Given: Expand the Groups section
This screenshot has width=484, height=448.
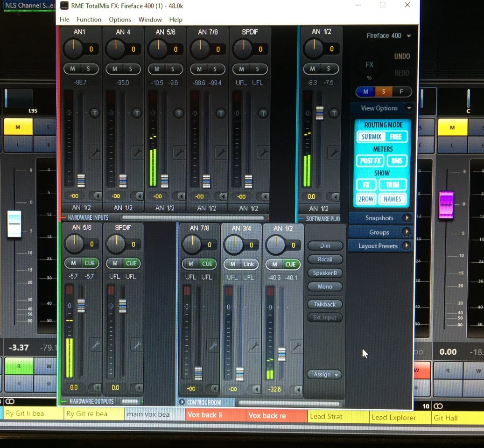Looking at the screenshot, I should pyautogui.click(x=407, y=232).
